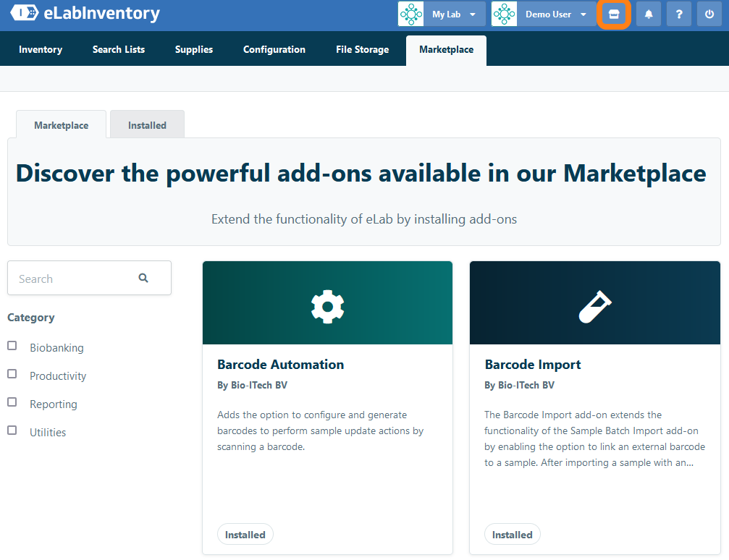Screen dimensions: 729x560
Task: Open the File Storage menu
Action: click(362, 50)
